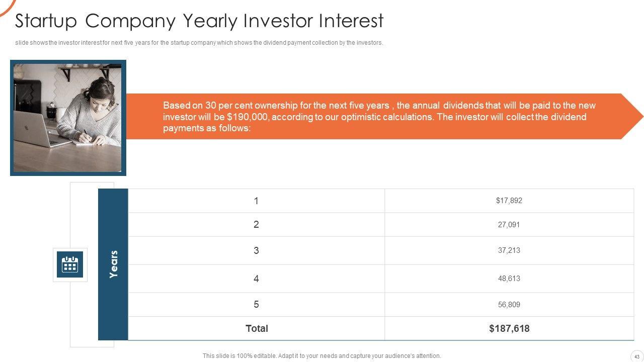The height and width of the screenshot is (362, 644).
Task: Click the year 3 row label
Action: point(256,250)
